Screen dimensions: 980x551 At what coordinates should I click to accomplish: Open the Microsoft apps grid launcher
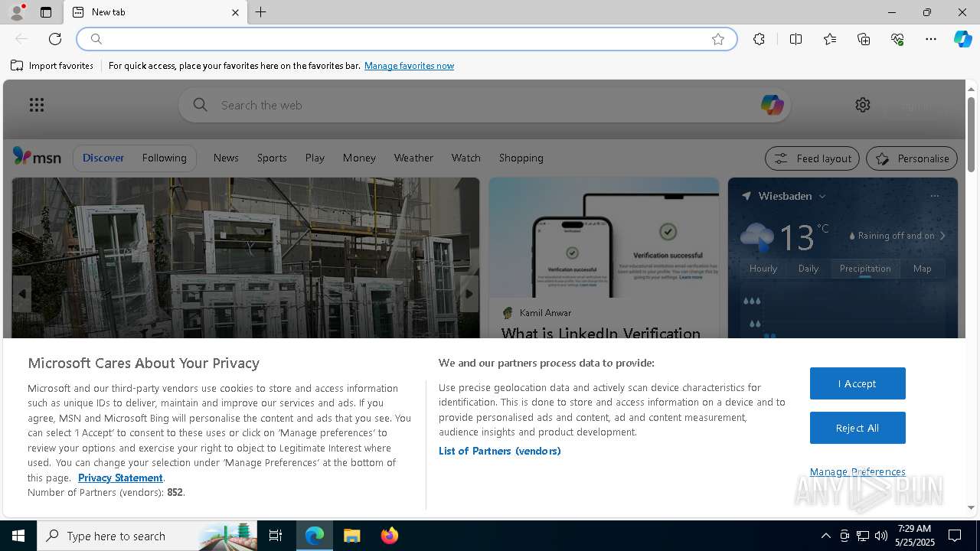[x=37, y=105]
